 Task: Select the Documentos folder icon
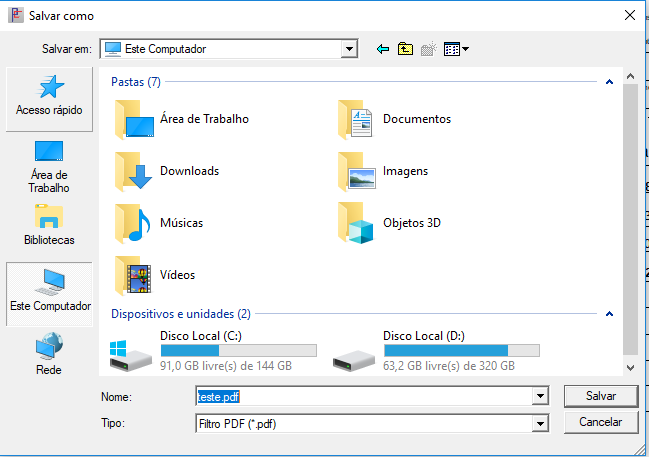pos(355,119)
